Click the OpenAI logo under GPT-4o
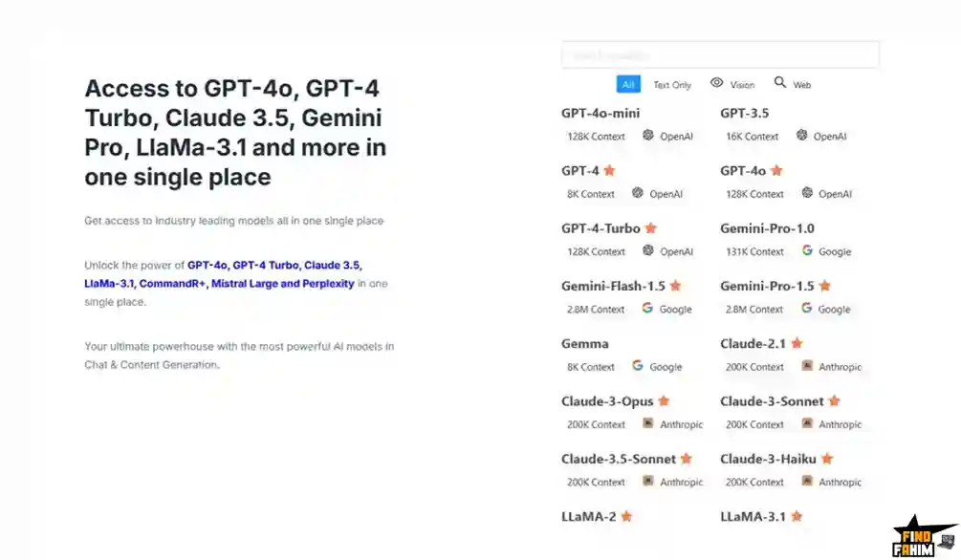Viewport: 961px width, 560px height. coord(807,193)
